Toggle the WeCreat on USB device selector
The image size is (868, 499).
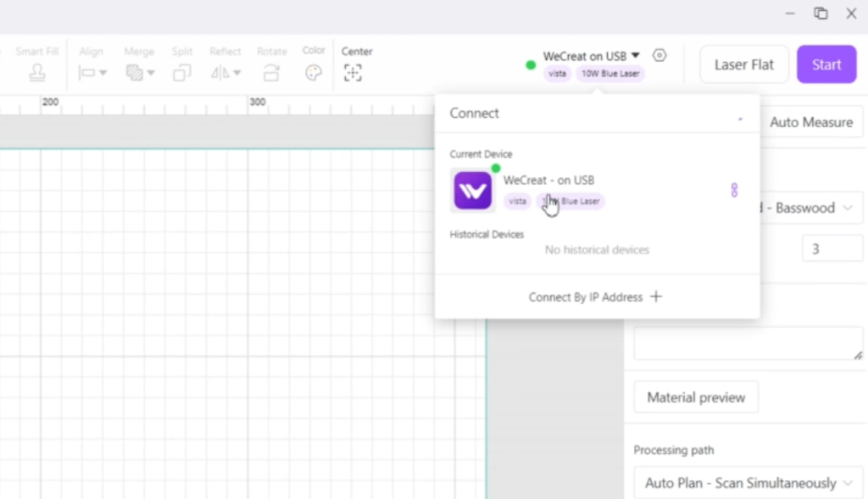pos(591,56)
